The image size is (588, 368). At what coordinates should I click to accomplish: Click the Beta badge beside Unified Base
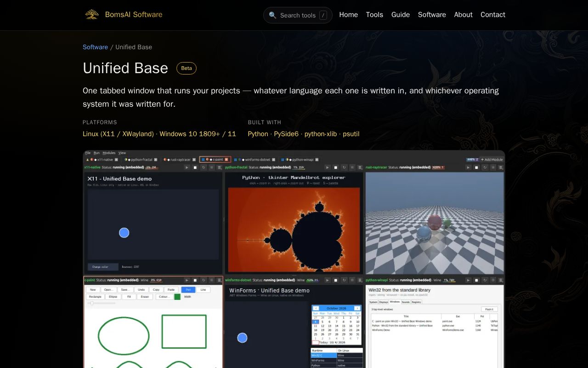pyautogui.click(x=187, y=68)
